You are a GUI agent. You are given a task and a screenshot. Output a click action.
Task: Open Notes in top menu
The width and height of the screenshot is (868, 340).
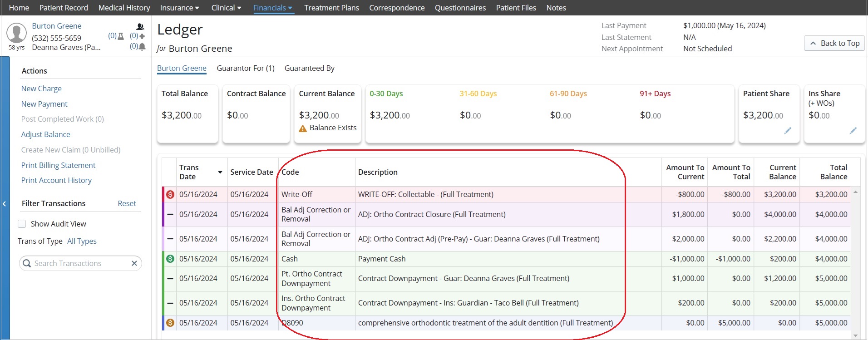tap(556, 8)
